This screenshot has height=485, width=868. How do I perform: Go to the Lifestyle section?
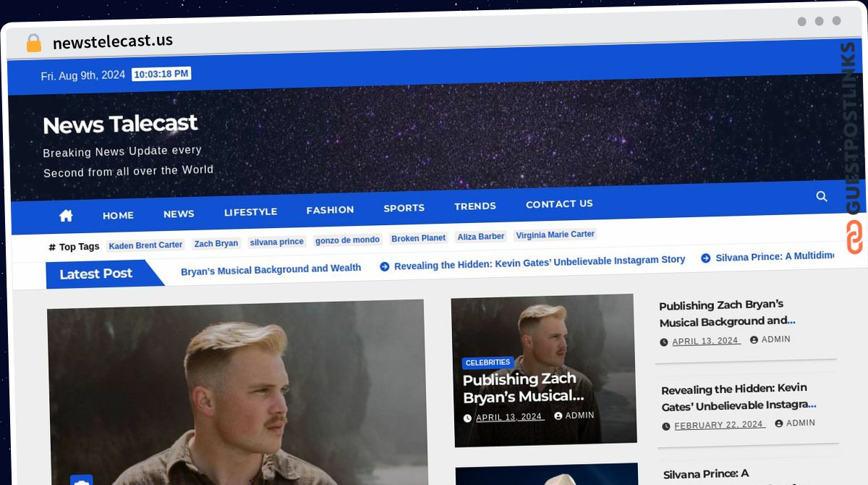click(250, 212)
